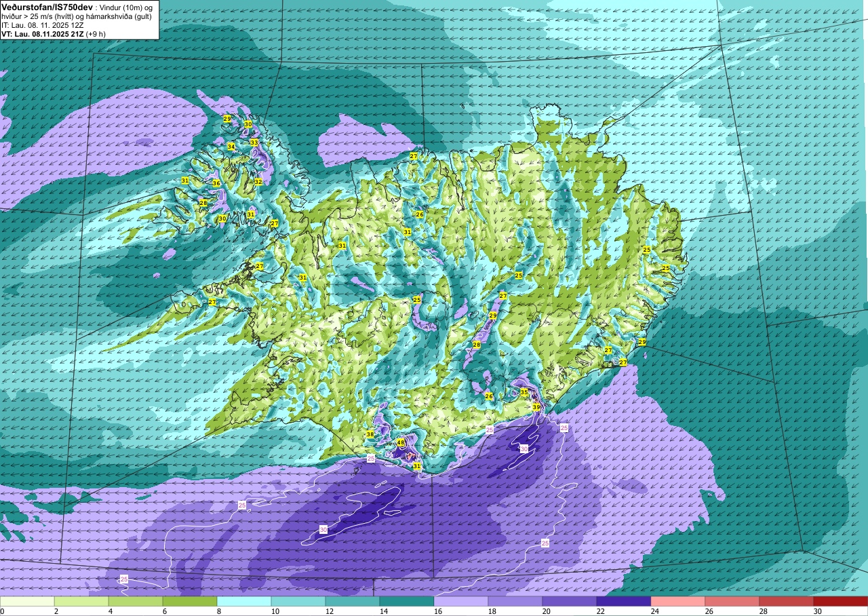The height and width of the screenshot is (616, 868).
Task: Click the legend tick label "0"
Action: point(3,611)
